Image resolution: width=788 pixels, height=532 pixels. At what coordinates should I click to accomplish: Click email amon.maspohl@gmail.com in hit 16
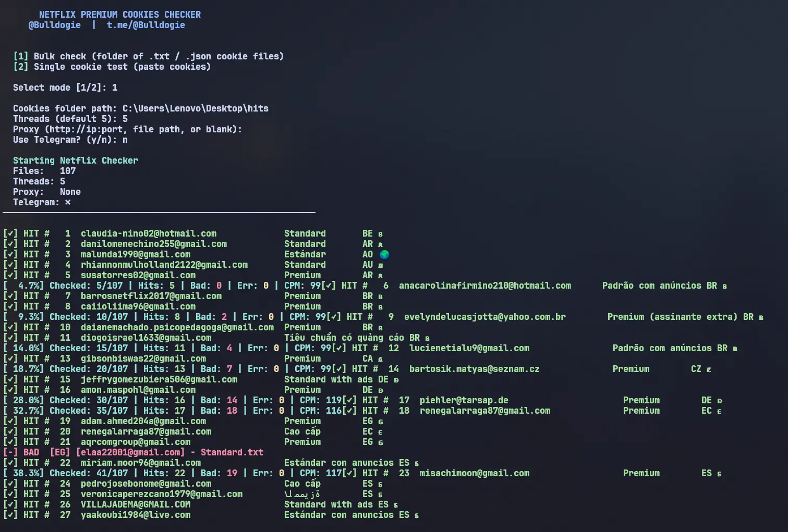tap(138, 390)
